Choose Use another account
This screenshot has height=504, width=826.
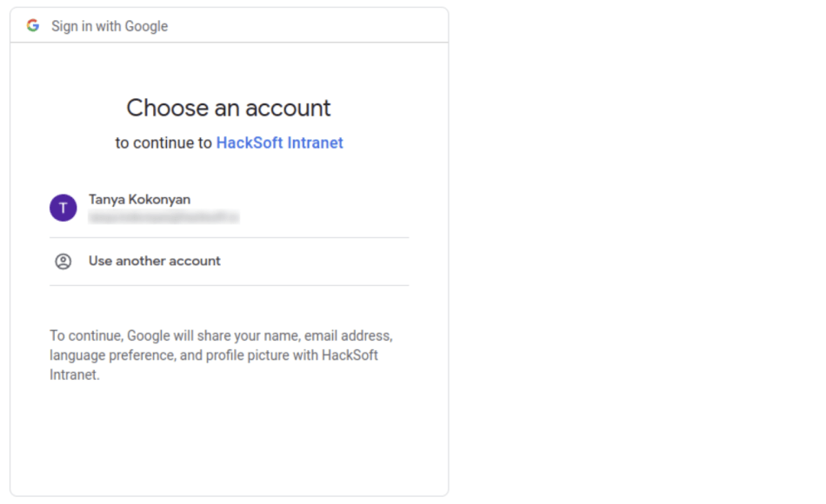pos(154,261)
